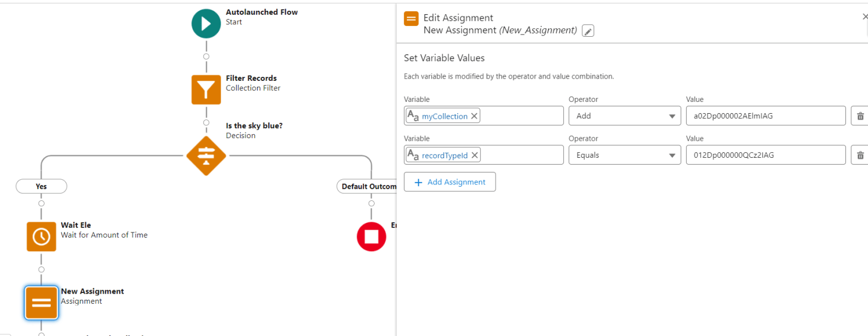Screen dimensions: 868x336
Task: Delete the myCollection assignment row
Action: 860,115
